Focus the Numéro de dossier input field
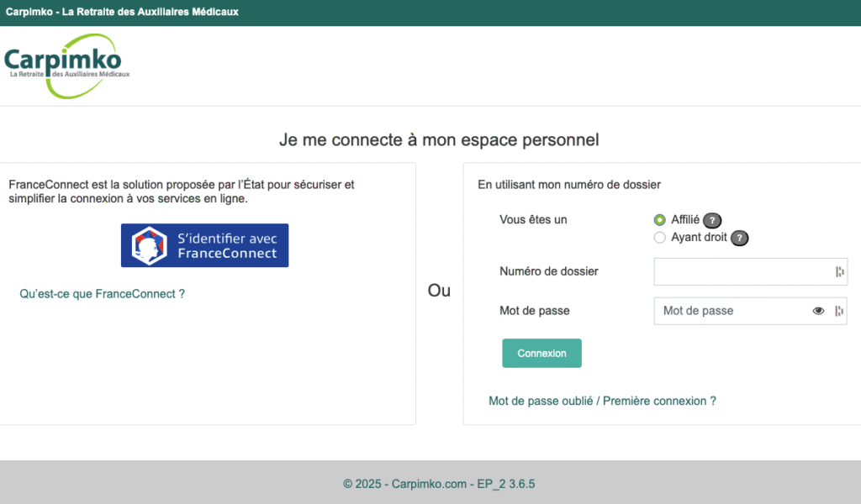 pos(750,271)
